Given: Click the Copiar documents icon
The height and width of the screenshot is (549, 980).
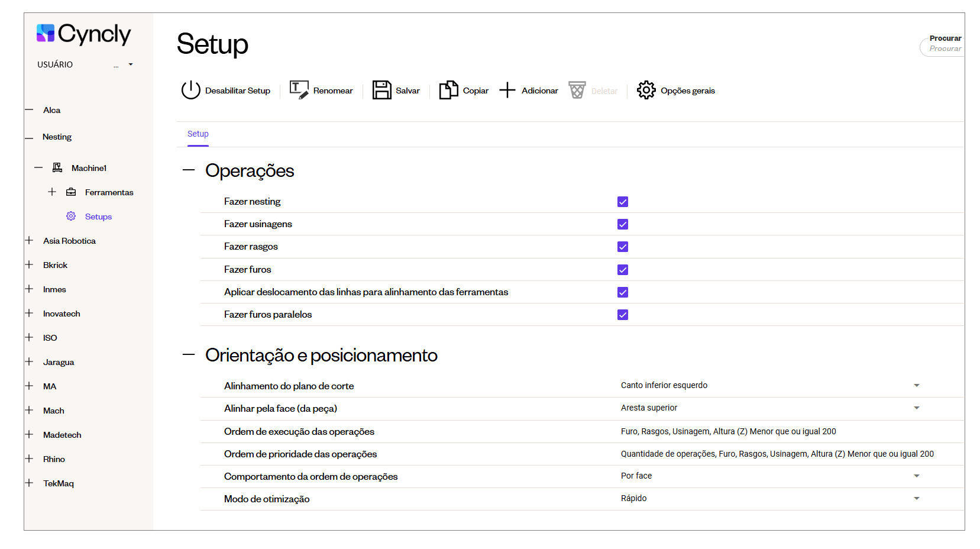Looking at the screenshot, I should pos(448,90).
